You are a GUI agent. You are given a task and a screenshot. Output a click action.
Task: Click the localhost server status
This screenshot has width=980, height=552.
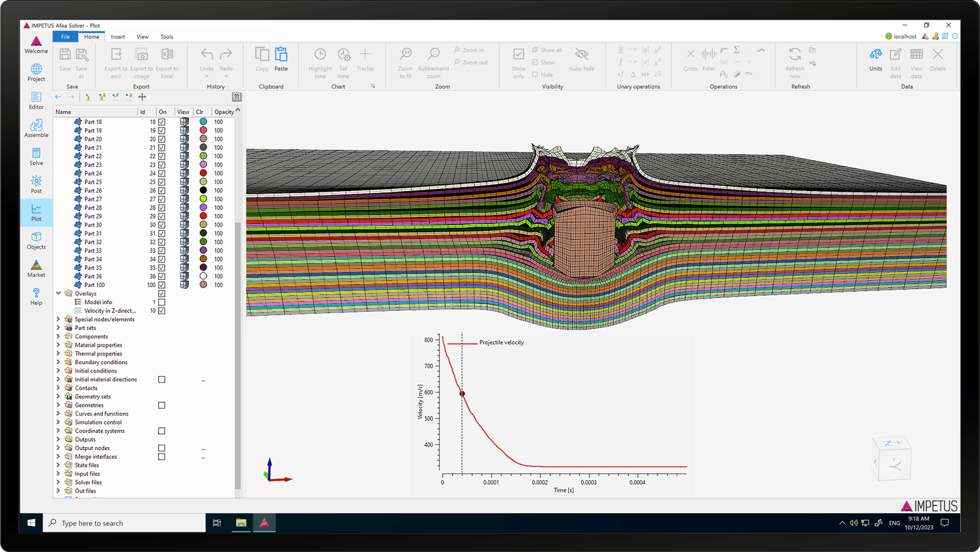pos(901,37)
